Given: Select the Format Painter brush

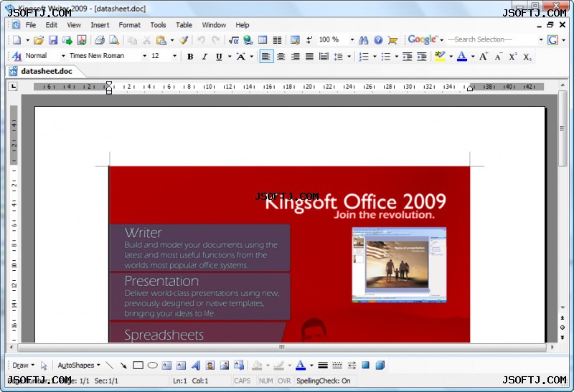Looking at the screenshot, I should 184,40.
